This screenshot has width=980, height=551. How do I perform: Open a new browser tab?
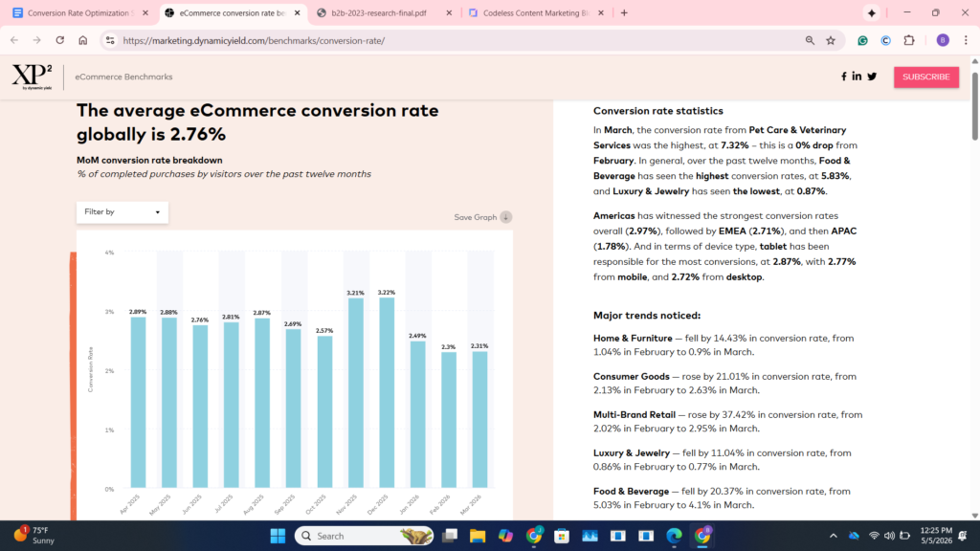(x=624, y=13)
